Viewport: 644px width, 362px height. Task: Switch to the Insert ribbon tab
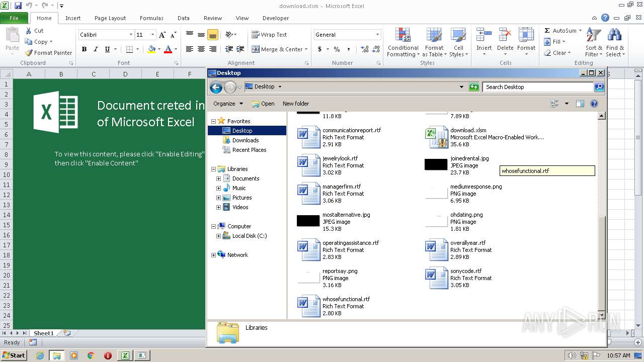[73, 18]
